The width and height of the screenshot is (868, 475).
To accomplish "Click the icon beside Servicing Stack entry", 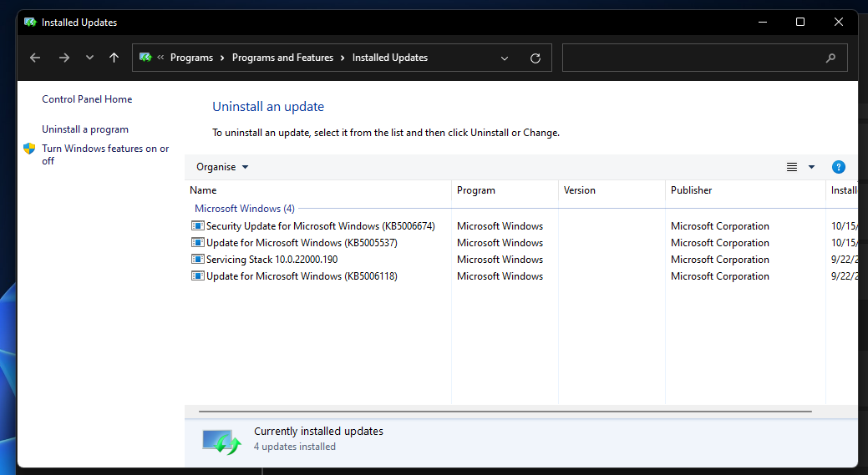I will tap(198, 259).
